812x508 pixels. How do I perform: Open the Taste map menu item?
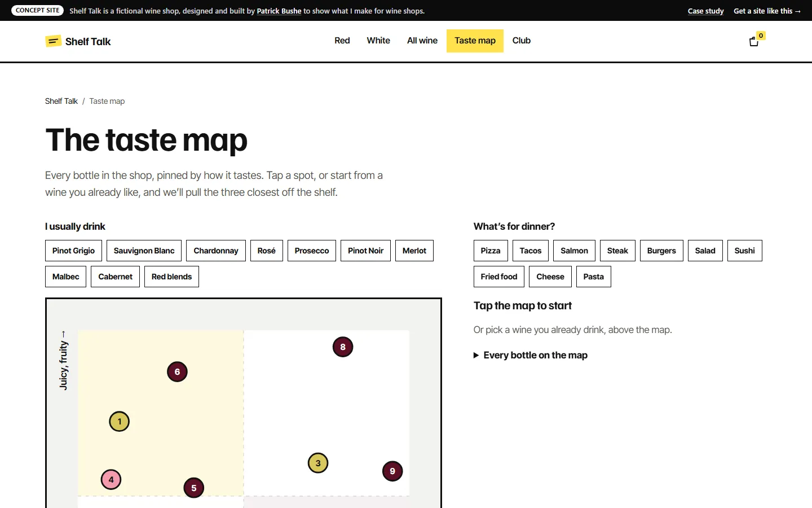point(475,41)
